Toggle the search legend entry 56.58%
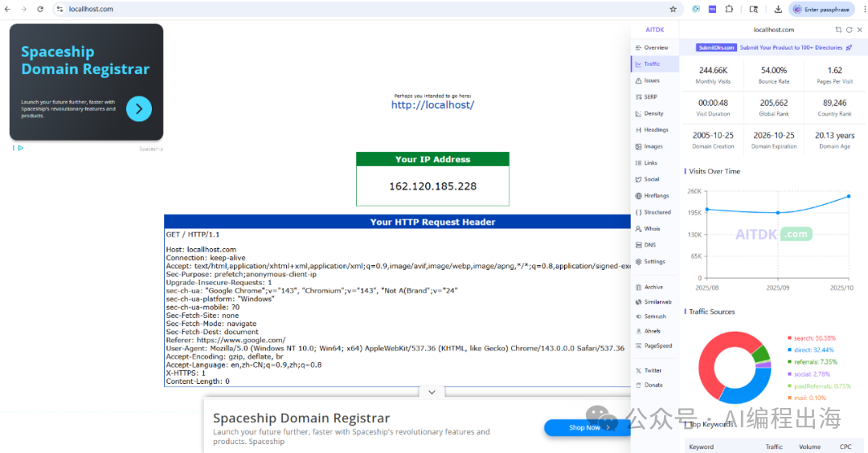868x453 pixels. (812, 338)
